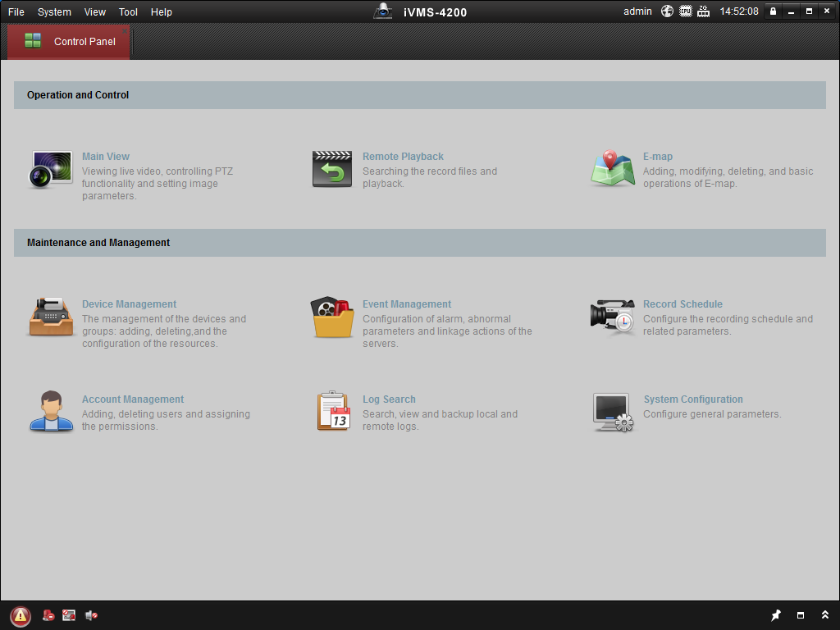The width and height of the screenshot is (840, 630).
Task: Toggle alarm-triggered image pop-up icon
Action: click(x=69, y=615)
